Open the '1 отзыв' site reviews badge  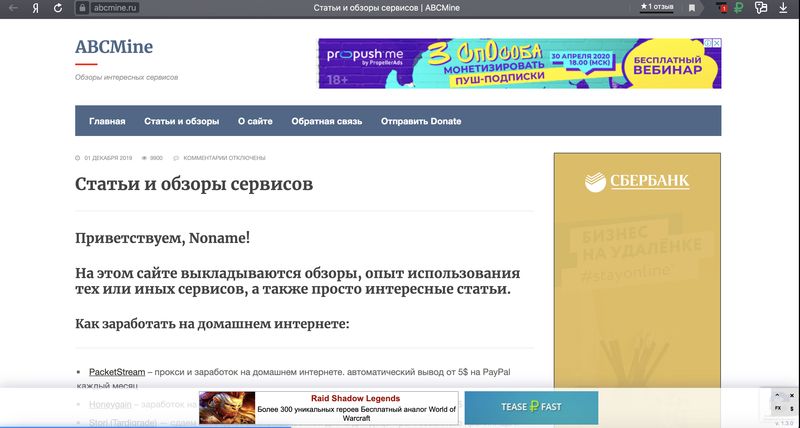tap(657, 8)
